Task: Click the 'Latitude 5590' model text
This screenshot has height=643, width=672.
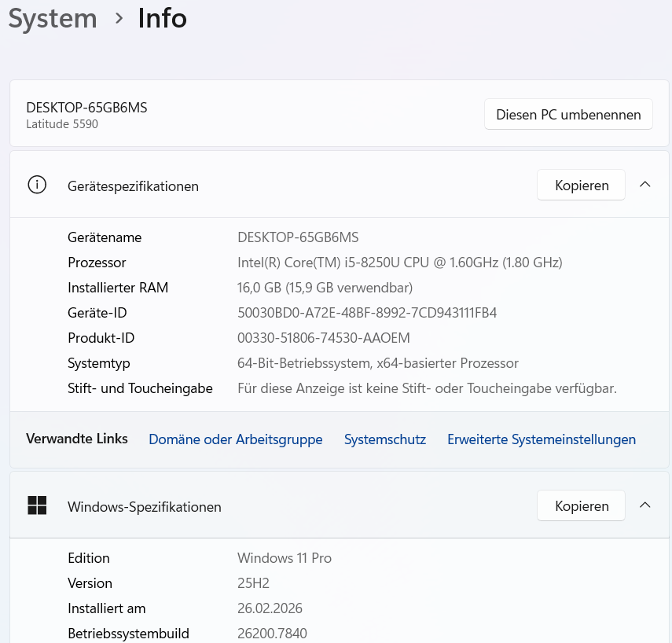Action: click(62, 124)
